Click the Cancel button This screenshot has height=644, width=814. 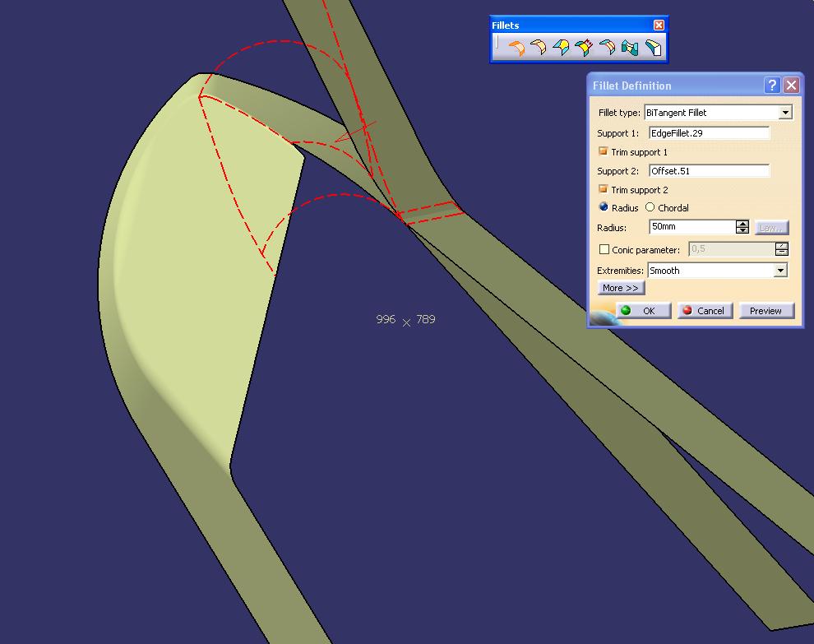(x=705, y=311)
